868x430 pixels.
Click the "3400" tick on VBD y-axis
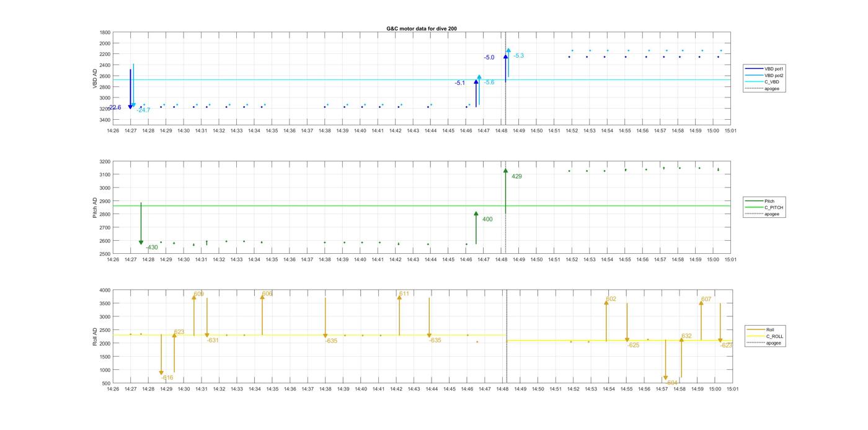point(105,120)
